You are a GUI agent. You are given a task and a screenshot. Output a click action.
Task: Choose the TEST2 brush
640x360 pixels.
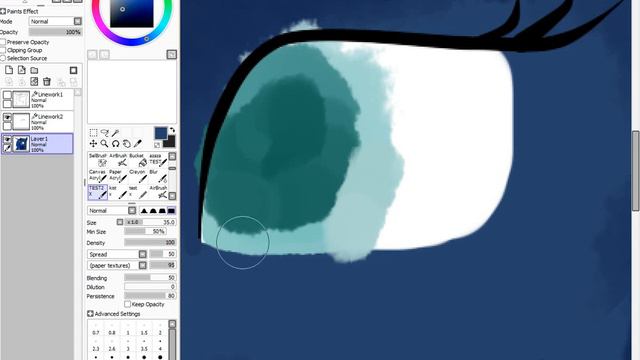coord(98,192)
